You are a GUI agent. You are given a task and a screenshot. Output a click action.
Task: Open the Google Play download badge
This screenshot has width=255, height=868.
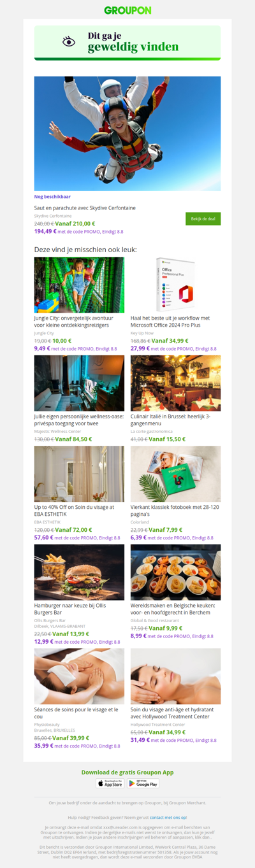(143, 783)
